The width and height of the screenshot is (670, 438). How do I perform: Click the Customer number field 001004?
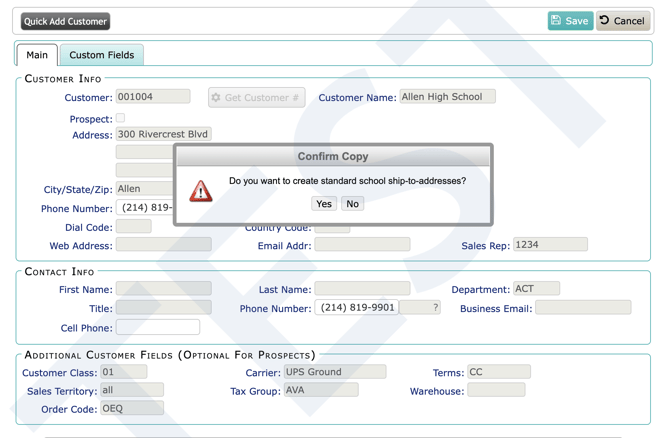[153, 97]
